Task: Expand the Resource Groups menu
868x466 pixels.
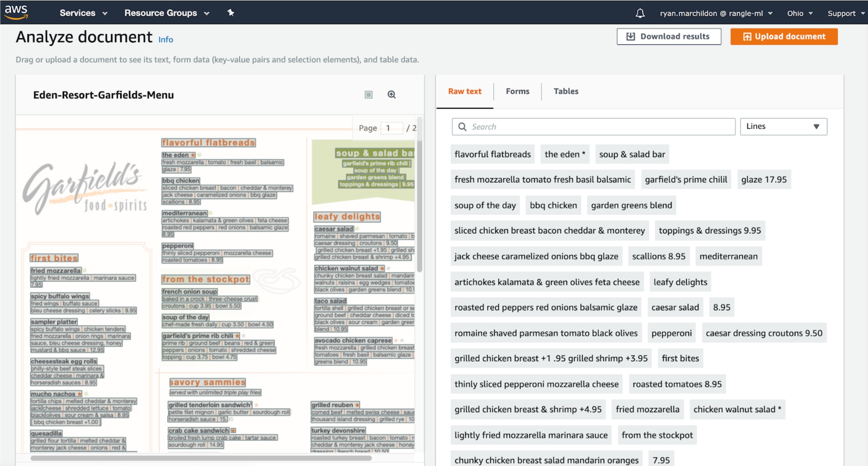Action: (167, 13)
